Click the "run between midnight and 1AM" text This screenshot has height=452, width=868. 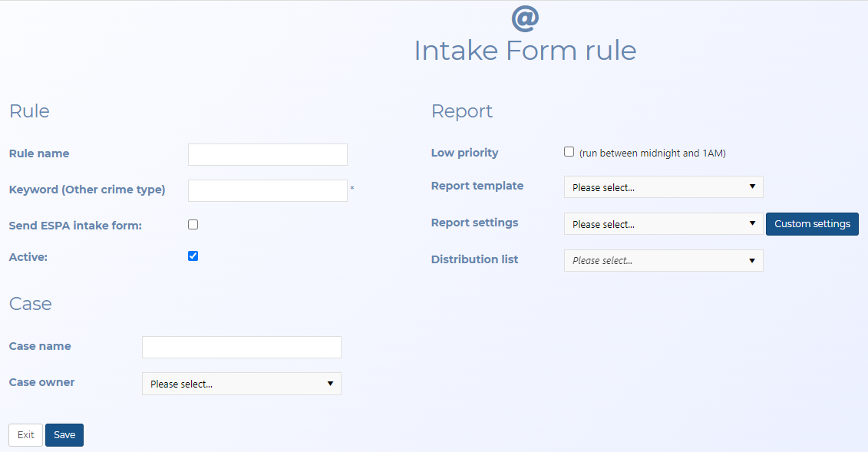pos(652,153)
